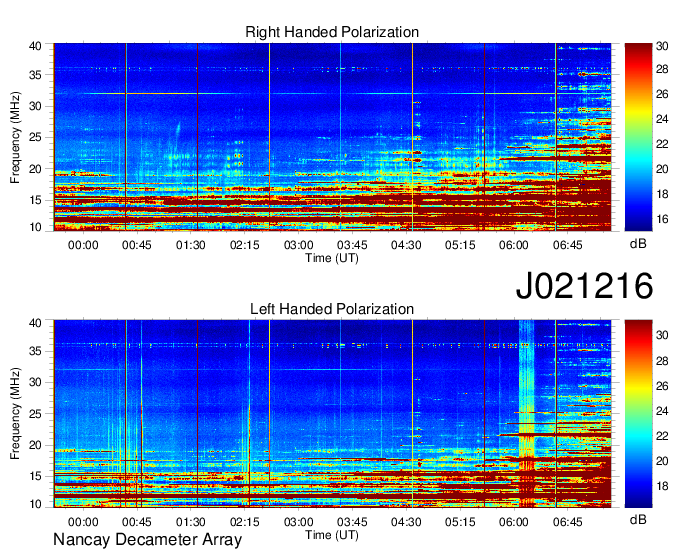This screenshot has width=680, height=552.
Task: Click 01:30 time tick under Right Handed plot
Action: pyautogui.click(x=190, y=245)
